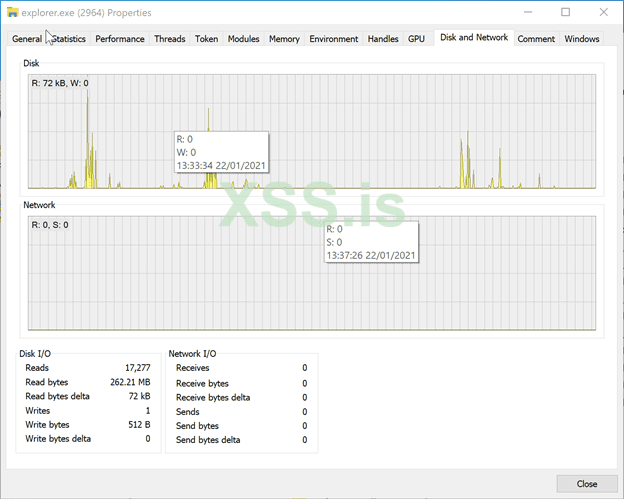Minimize the Properties window
This screenshot has height=499, width=624.
coord(528,12)
